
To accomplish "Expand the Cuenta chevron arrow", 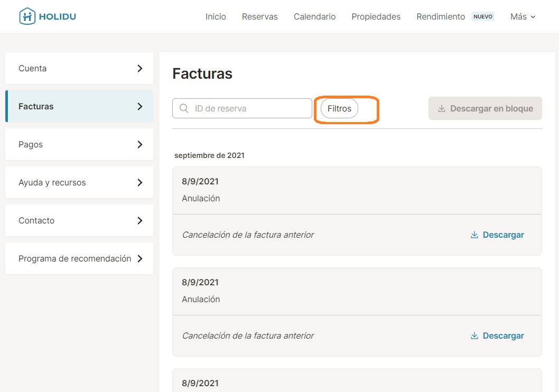I will tap(140, 68).
